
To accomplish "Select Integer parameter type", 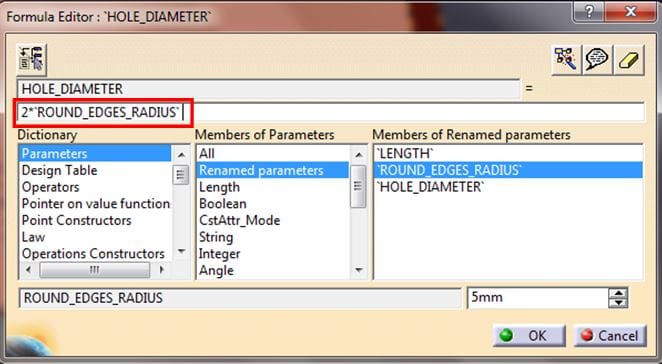I will click(220, 254).
